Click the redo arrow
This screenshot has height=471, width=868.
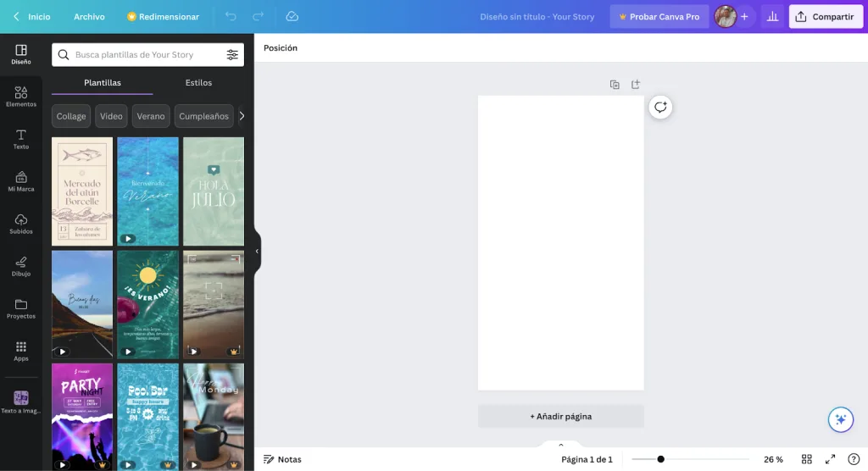coord(258,17)
